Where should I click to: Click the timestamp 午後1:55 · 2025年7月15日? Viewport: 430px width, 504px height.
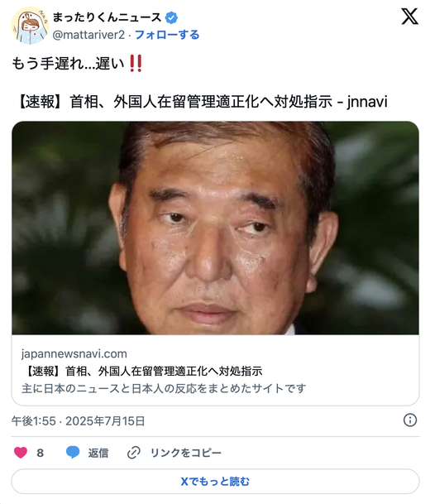(78, 421)
